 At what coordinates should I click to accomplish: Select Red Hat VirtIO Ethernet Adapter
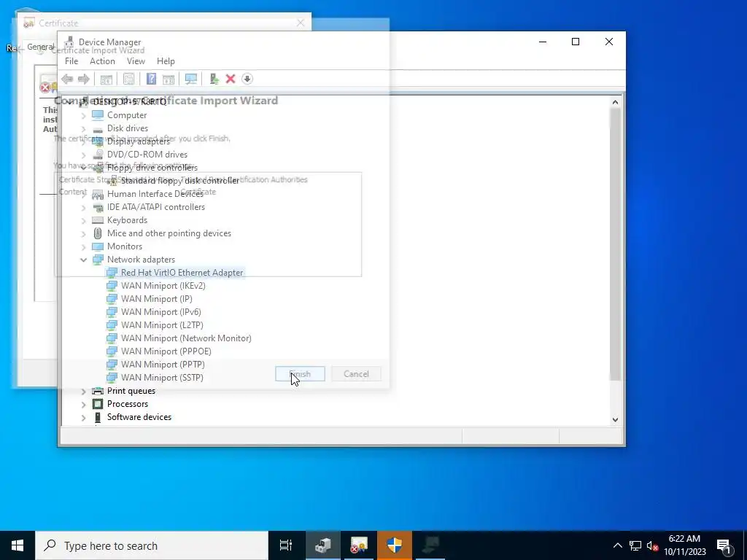point(182,273)
